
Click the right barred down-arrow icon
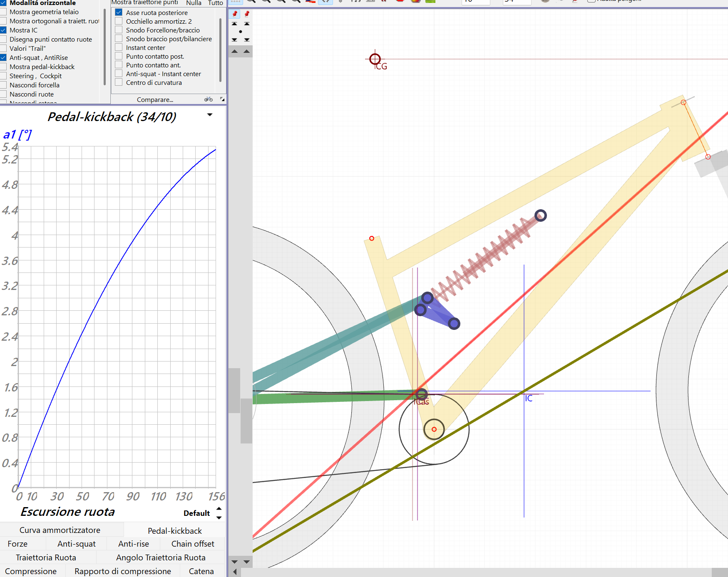tap(247, 40)
